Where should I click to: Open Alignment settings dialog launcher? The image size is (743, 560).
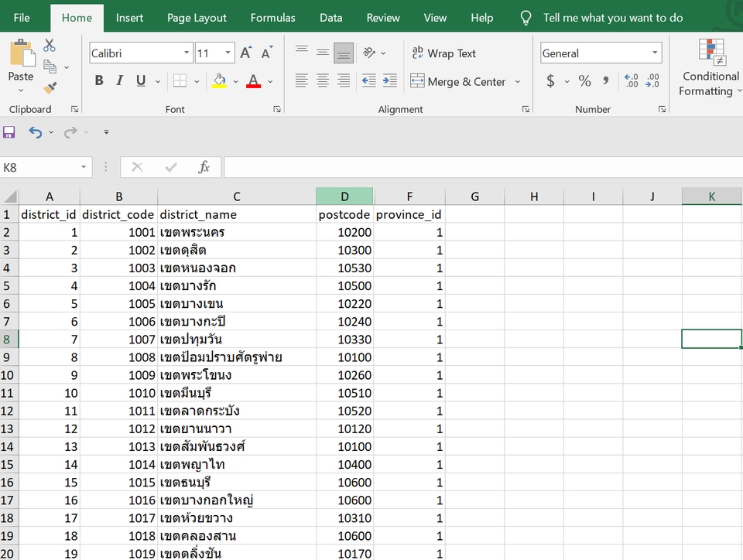pos(526,109)
